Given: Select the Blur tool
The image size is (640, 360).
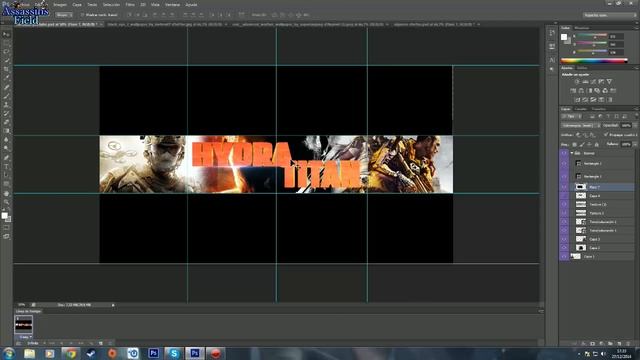Looking at the screenshot, I should [x=6, y=140].
